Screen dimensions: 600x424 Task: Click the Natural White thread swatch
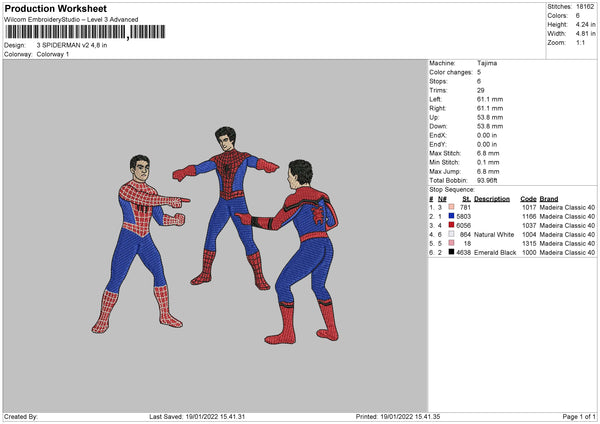pyautogui.click(x=452, y=234)
